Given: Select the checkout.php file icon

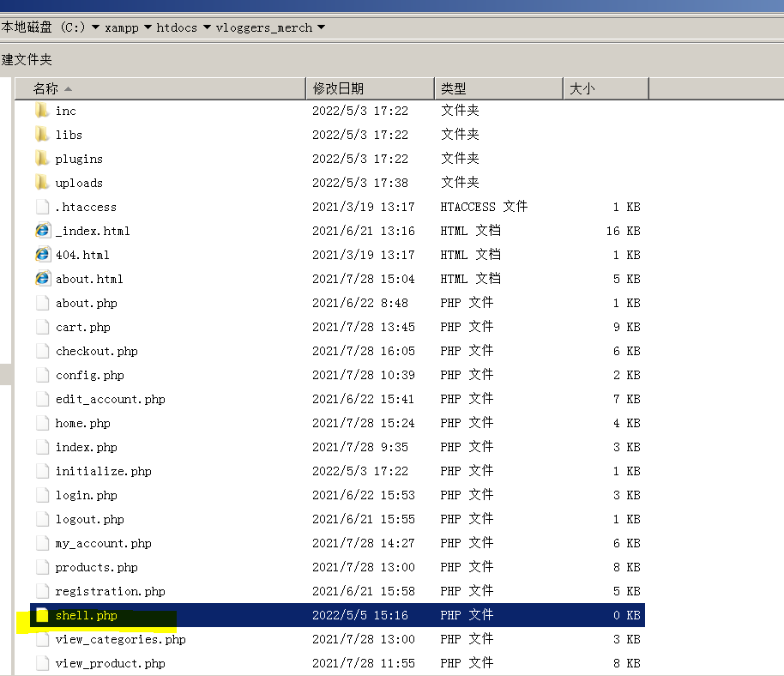Looking at the screenshot, I should 43,351.
